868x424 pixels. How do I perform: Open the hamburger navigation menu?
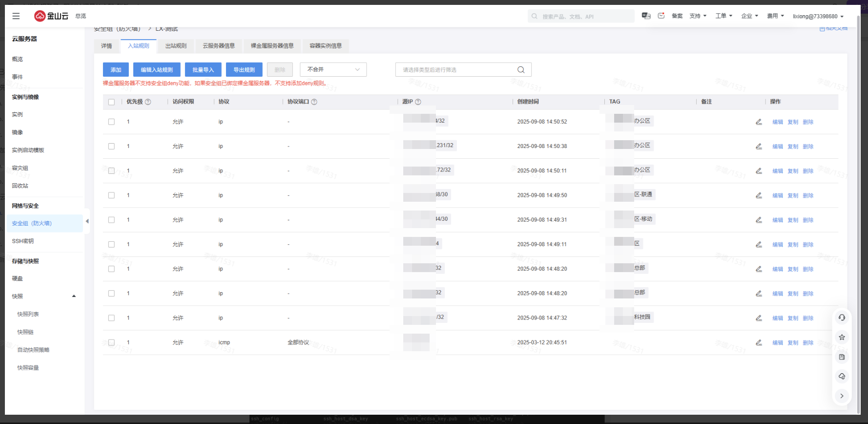16,16
